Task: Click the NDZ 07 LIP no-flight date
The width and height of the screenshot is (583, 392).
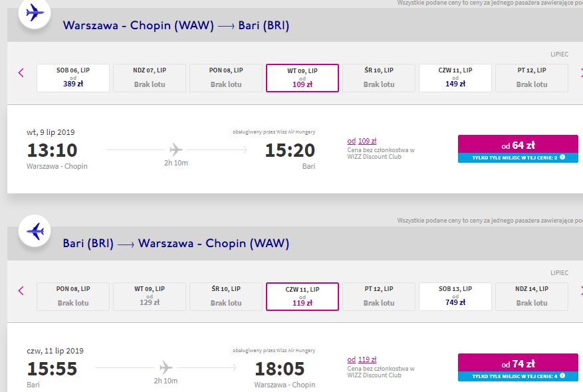Action: pos(150,78)
